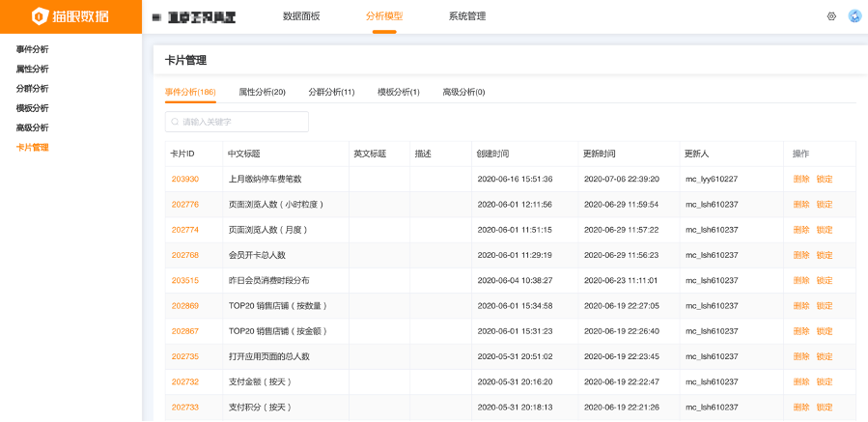Click the 更新时间 column header

coord(600,154)
